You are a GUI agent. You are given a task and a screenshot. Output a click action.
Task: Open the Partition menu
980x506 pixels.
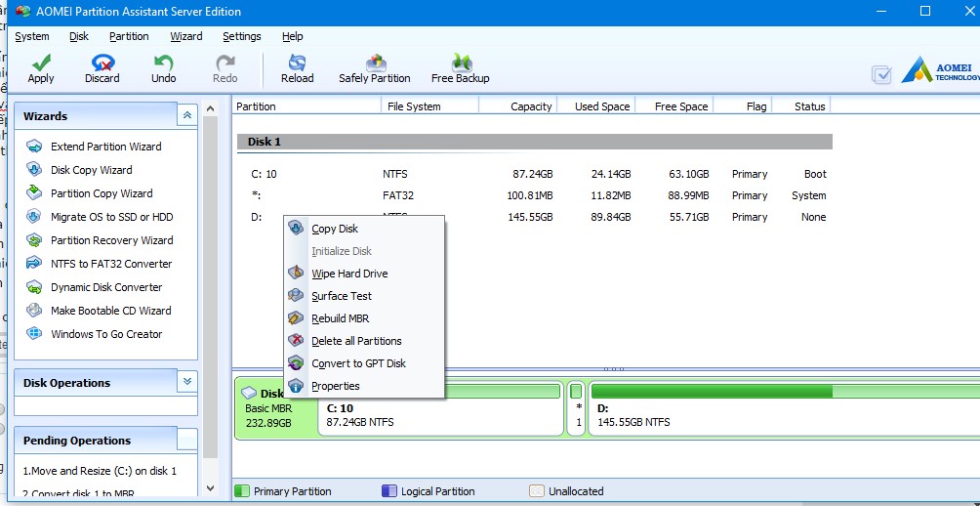tap(129, 36)
